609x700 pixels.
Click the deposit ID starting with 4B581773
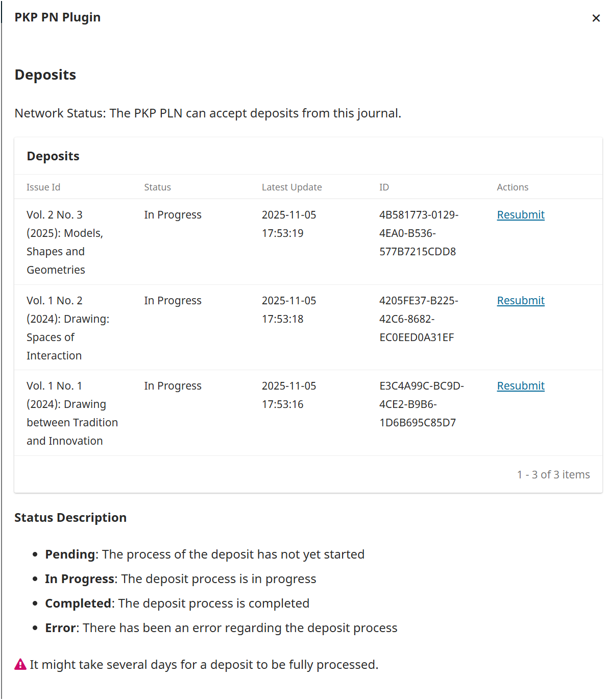coord(419,233)
